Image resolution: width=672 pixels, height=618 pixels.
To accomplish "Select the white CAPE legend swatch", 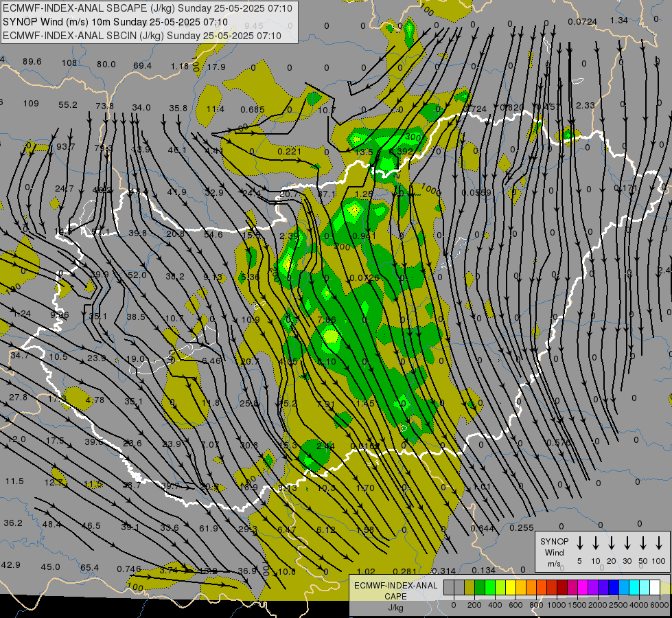I will [655, 588].
